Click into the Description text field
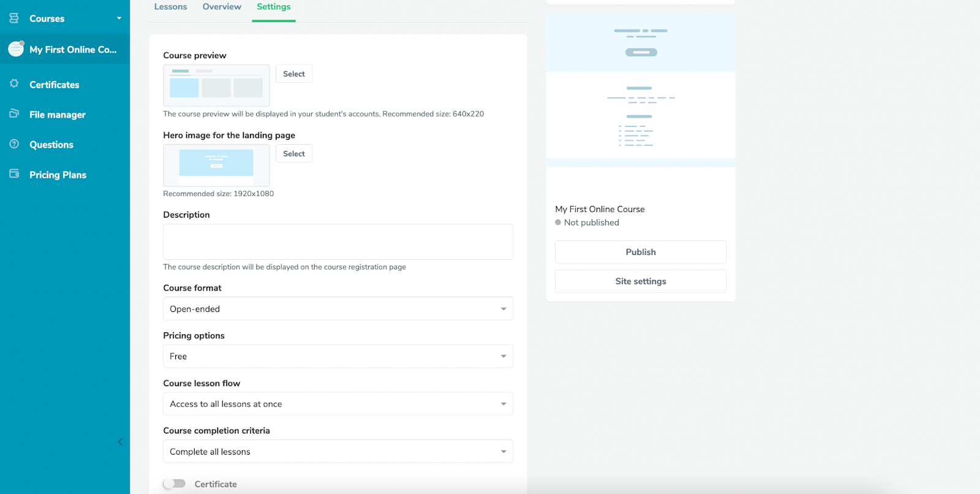This screenshot has width=980, height=494. point(338,242)
